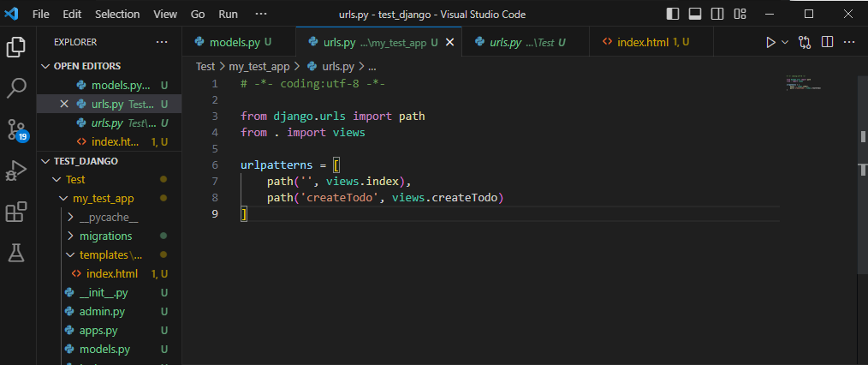This screenshot has height=365, width=868.
Task: Open the Go menu
Action: click(x=198, y=15)
